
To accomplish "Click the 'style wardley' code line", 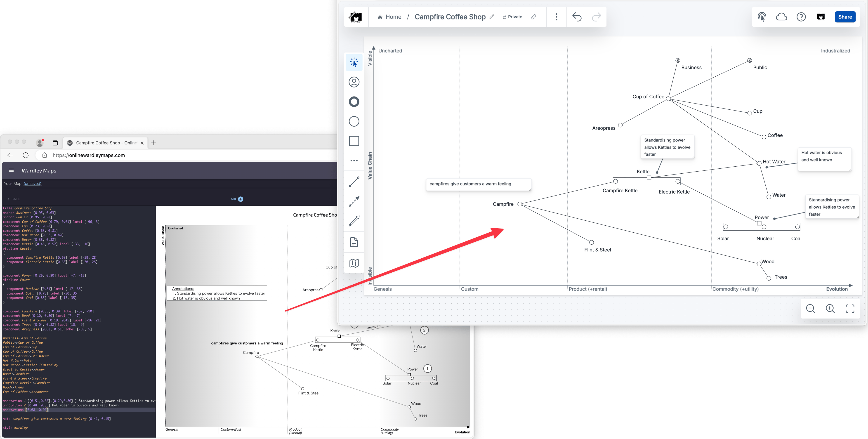I will coord(15,428).
